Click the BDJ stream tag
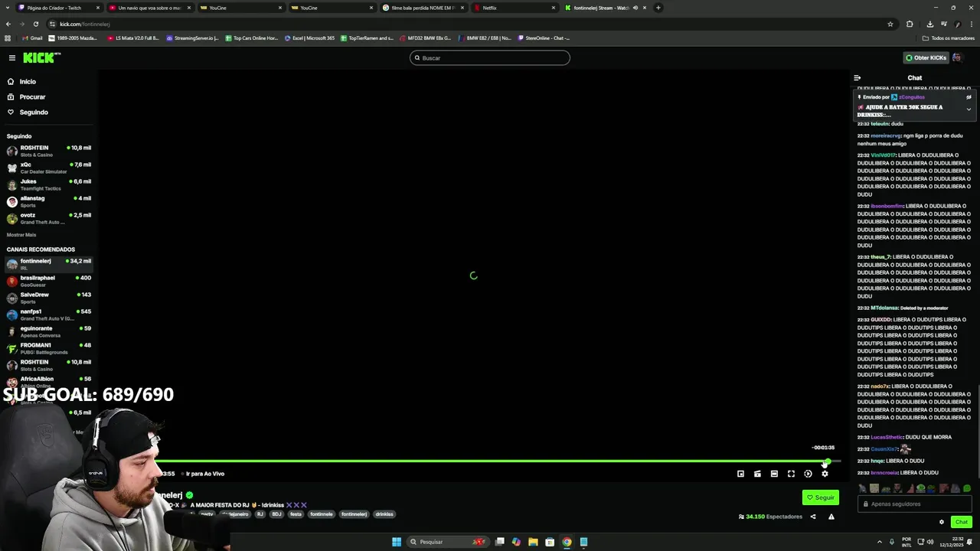 276,514
